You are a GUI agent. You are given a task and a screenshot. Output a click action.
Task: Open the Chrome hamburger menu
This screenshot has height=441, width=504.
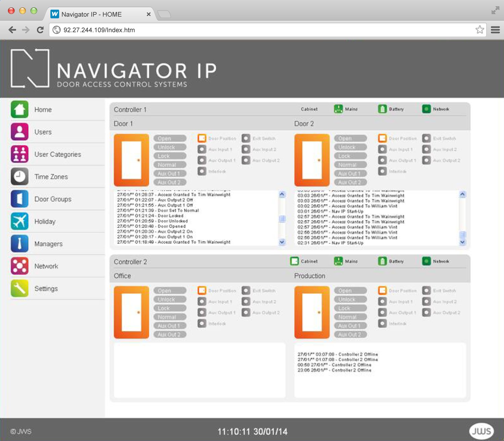pyautogui.click(x=495, y=30)
